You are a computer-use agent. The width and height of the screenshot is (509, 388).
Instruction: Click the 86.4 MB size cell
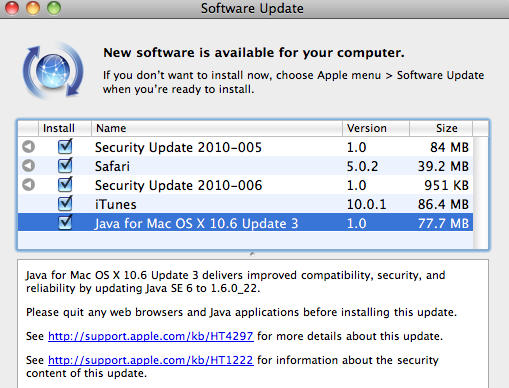444,204
